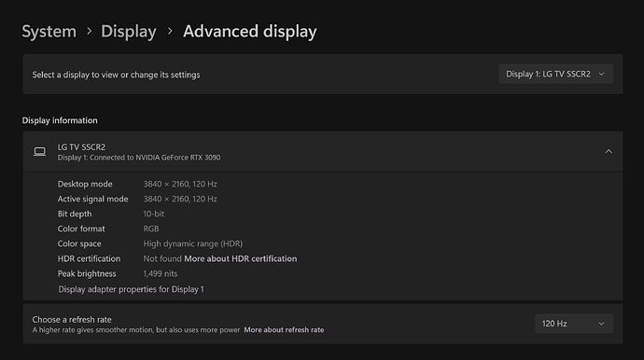The width and height of the screenshot is (644, 360).
Task: Go back to System in the breadcrumb
Action: (x=49, y=31)
